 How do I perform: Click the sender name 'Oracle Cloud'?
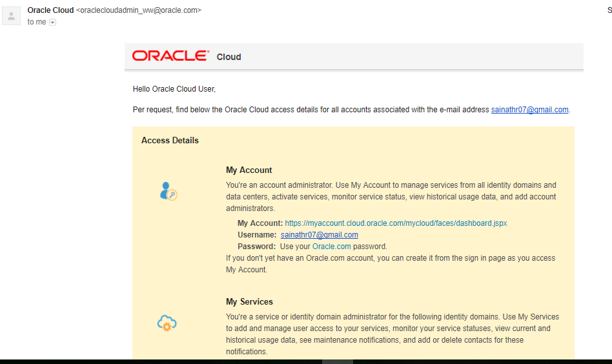pyautogui.click(x=50, y=10)
